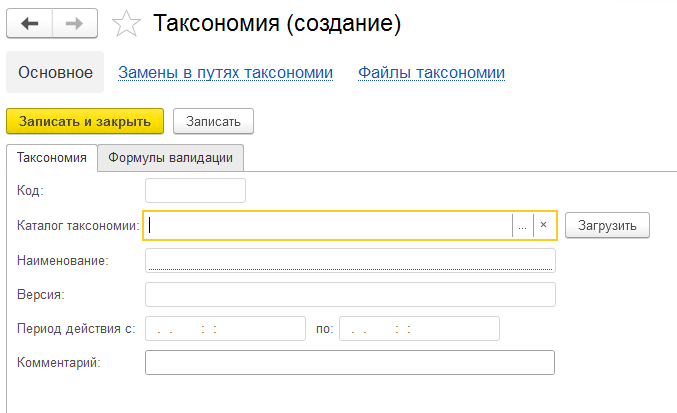Click Записать и закрыть button
The height and width of the screenshot is (413, 677).
(85, 121)
